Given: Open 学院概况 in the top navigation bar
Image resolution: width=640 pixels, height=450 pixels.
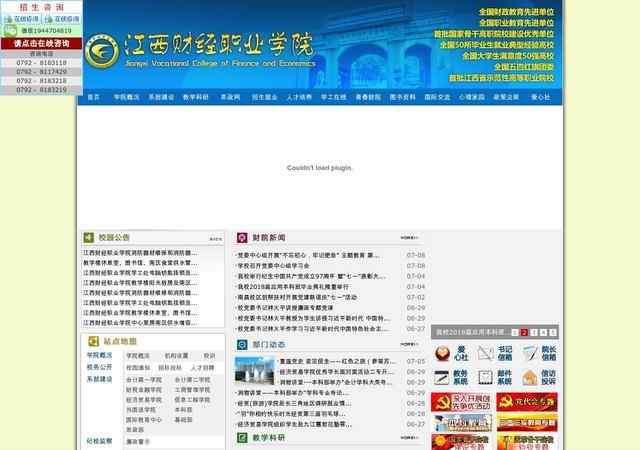Looking at the screenshot, I should [x=127, y=97].
